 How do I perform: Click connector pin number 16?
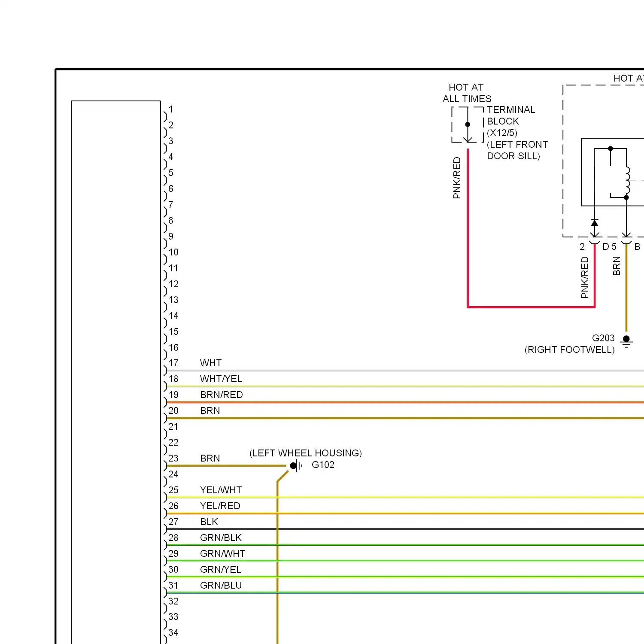point(173,348)
